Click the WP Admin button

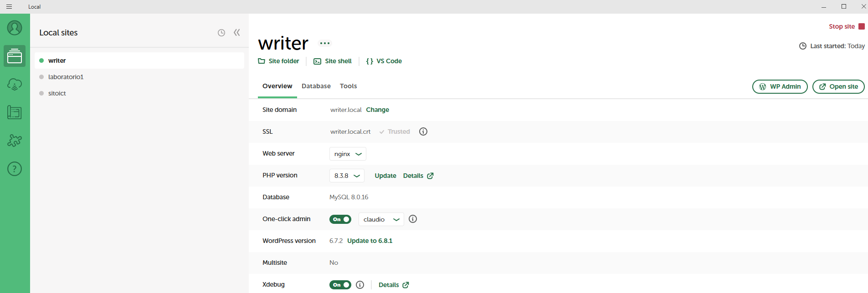pos(780,86)
